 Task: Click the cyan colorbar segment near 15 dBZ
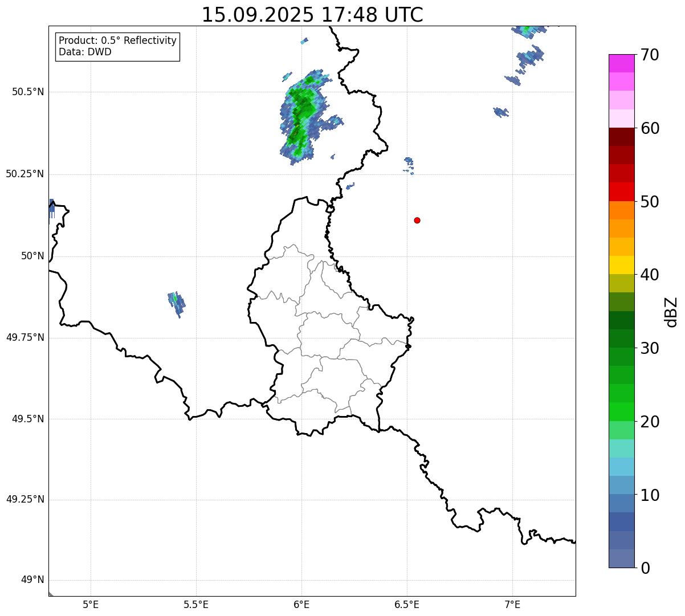tap(621, 467)
